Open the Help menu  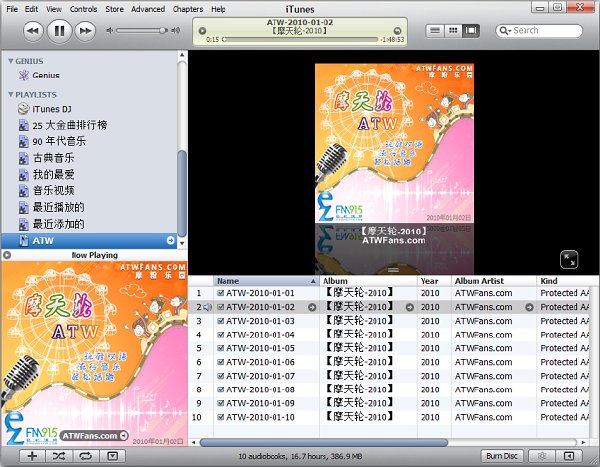coord(218,9)
